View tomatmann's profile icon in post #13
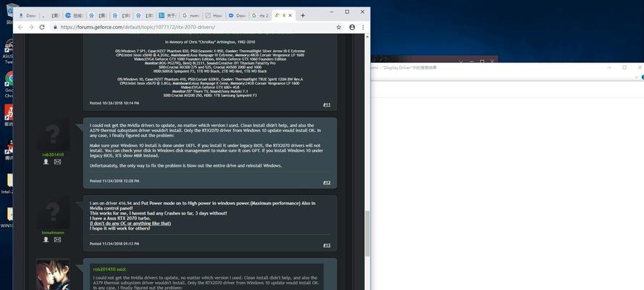 [46, 239]
